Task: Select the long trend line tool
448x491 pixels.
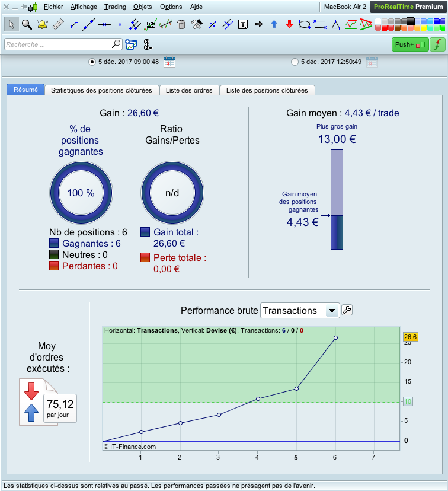Action: (89, 24)
